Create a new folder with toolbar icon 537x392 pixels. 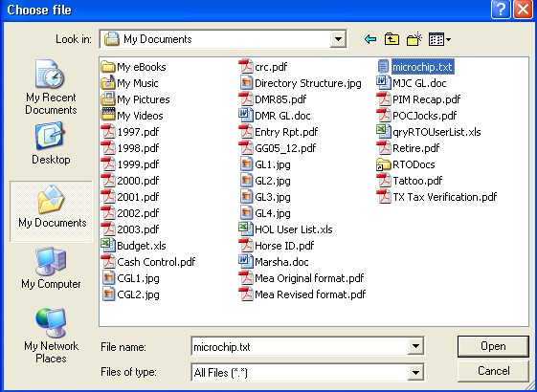tap(414, 39)
